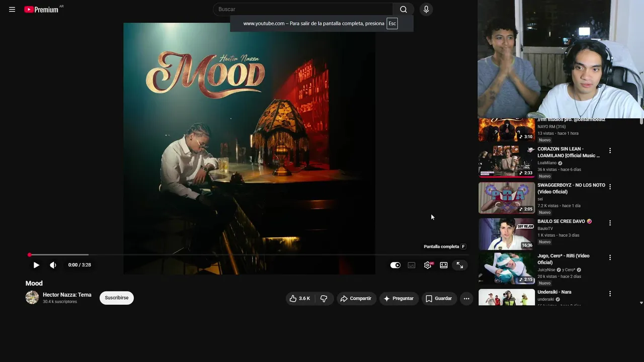Click the sidebar scrollbar thumb
The width and height of the screenshot is (644, 362).
[x=641, y=121]
